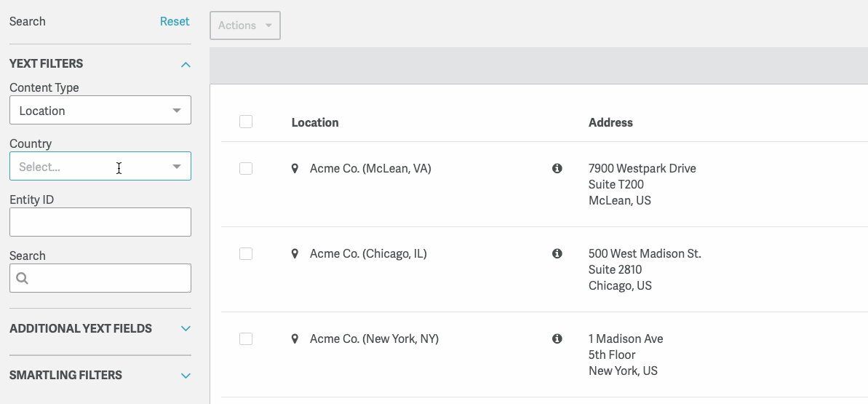Click the map pin beside Acme Co. (McLean, VA)
This screenshot has height=404, width=868.
(295, 168)
